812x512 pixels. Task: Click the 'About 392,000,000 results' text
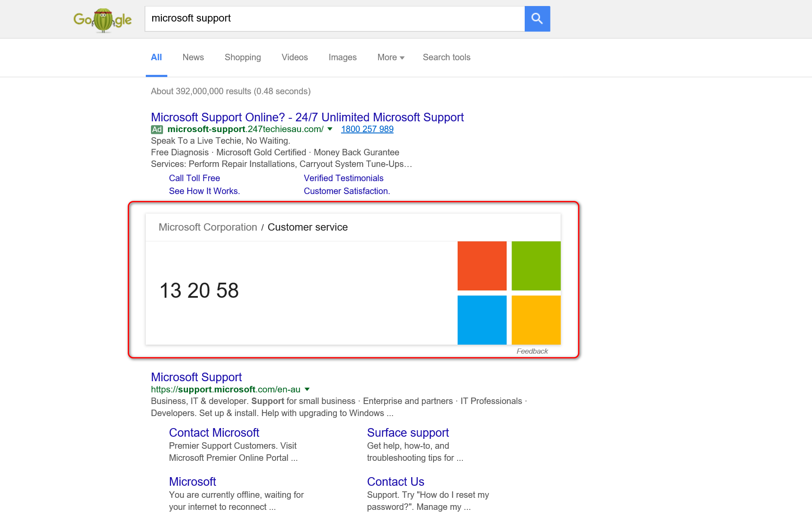(231, 91)
